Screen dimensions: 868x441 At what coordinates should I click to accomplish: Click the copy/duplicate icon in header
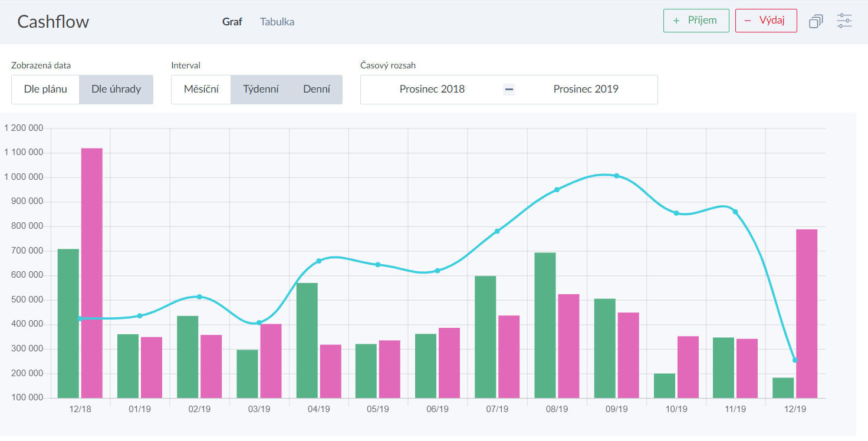816,21
